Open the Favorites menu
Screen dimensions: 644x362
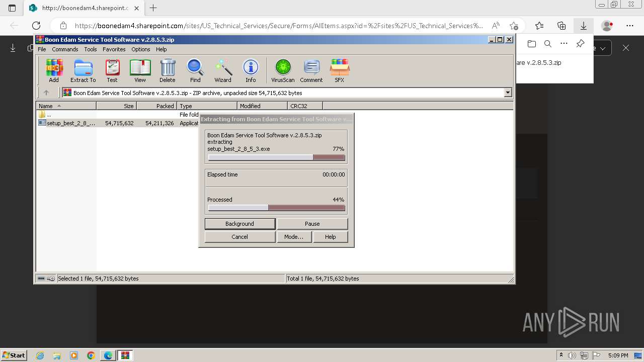tap(114, 49)
